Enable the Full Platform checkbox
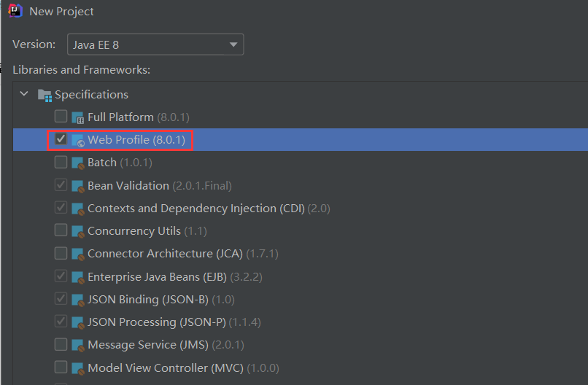Image resolution: width=588 pixels, height=385 pixels. click(61, 117)
